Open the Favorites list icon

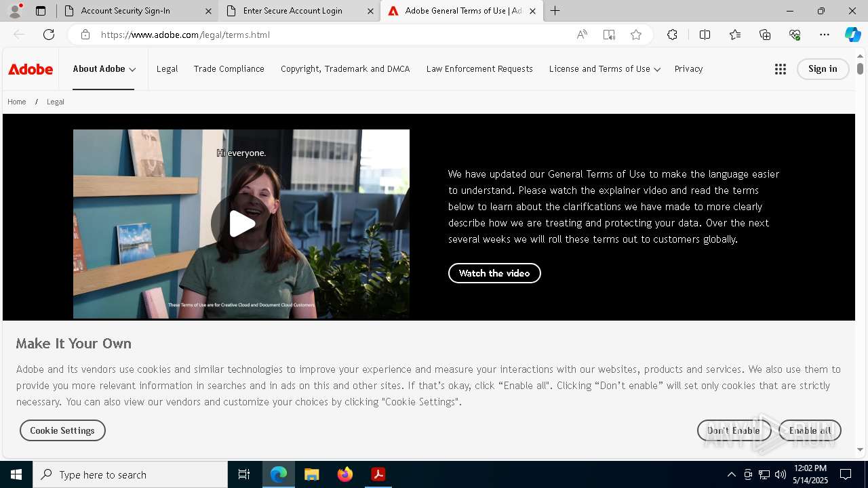click(x=735, y=35)
